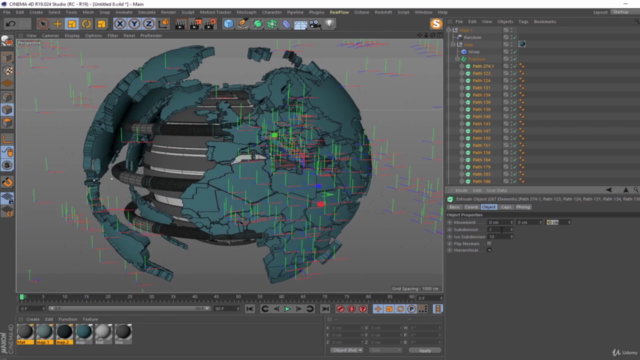Click Render View clapperboard icon
640x360 pixels.
point(180,24)
